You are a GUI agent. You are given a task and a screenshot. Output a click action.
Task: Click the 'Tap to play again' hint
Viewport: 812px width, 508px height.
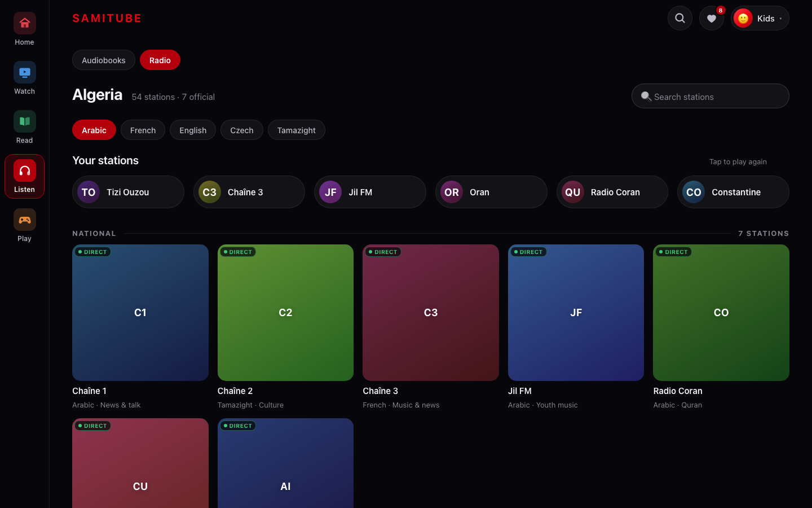738,161
